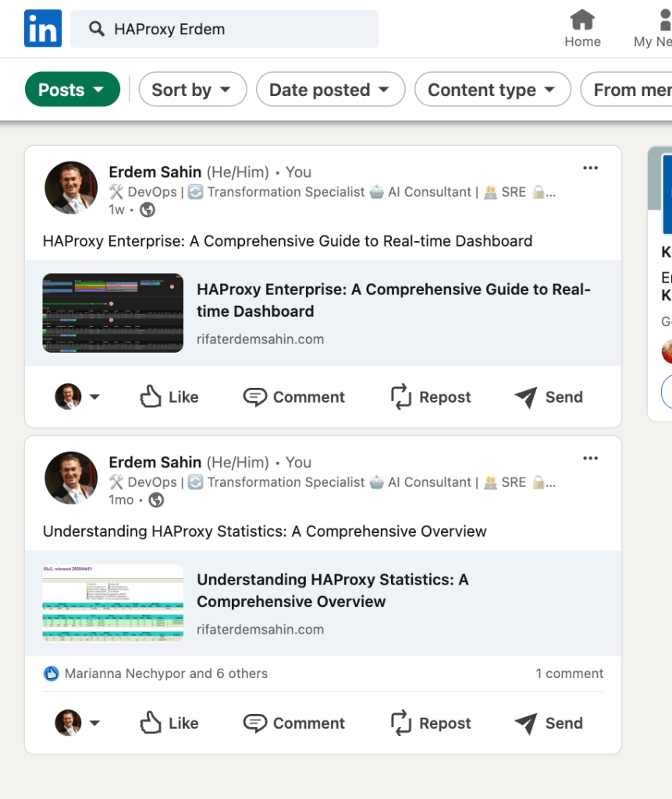
Task: Click the DevOps headline on the 1mo post
Action: tap(332, 482)
